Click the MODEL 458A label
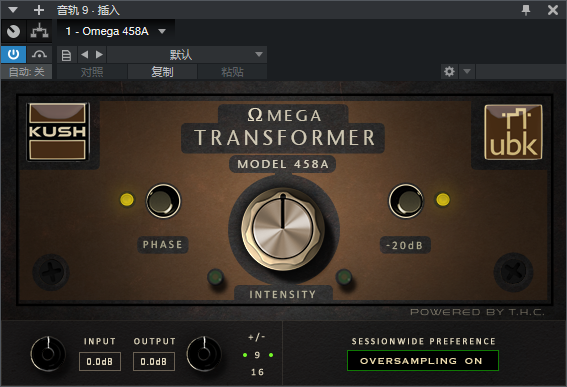Image resolution: width=567 pixels, height=387 pixels. tap(283, 164)
